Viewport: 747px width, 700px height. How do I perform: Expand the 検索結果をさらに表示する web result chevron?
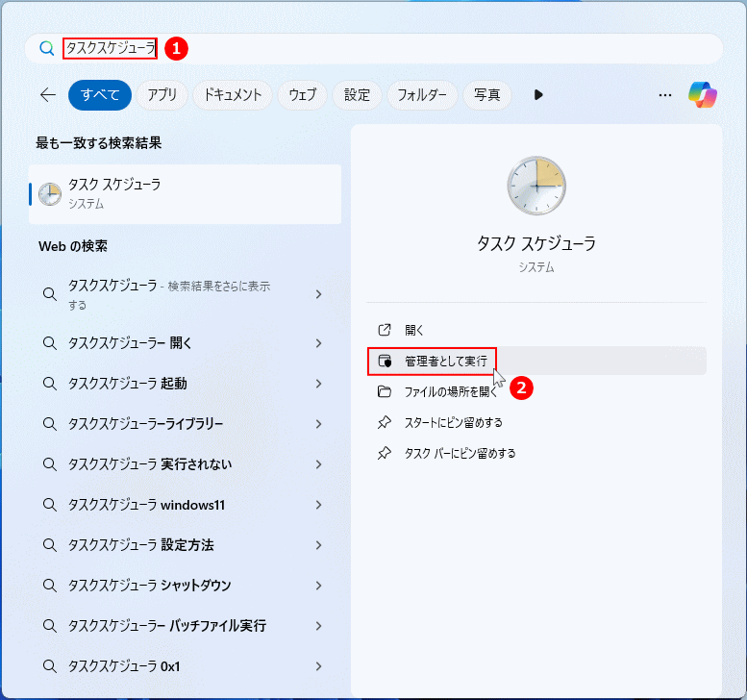point(319,294)
